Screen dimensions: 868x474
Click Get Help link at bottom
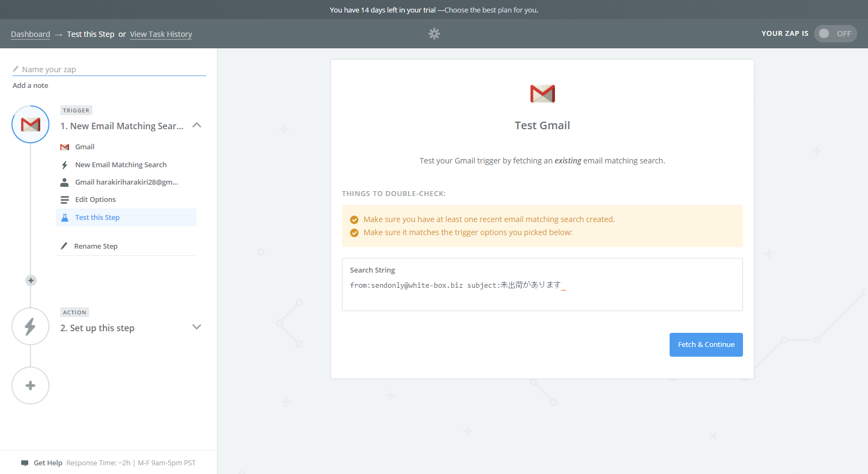(48, 463)
